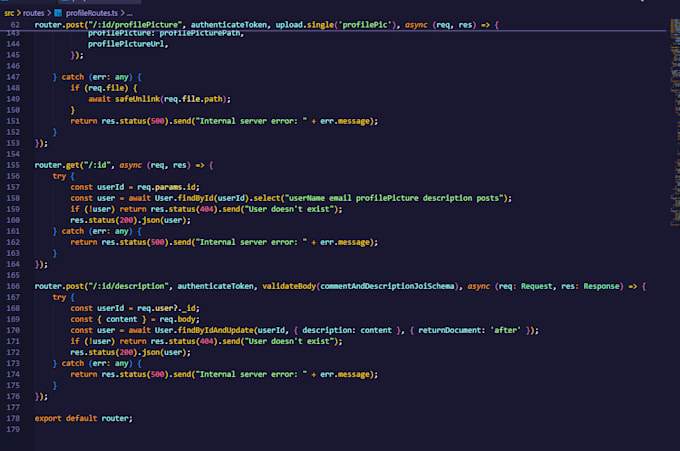Click 'safeUnlink' on line 149
The width and height of the screenshot is (680, 451).
[x=137, y=99]
